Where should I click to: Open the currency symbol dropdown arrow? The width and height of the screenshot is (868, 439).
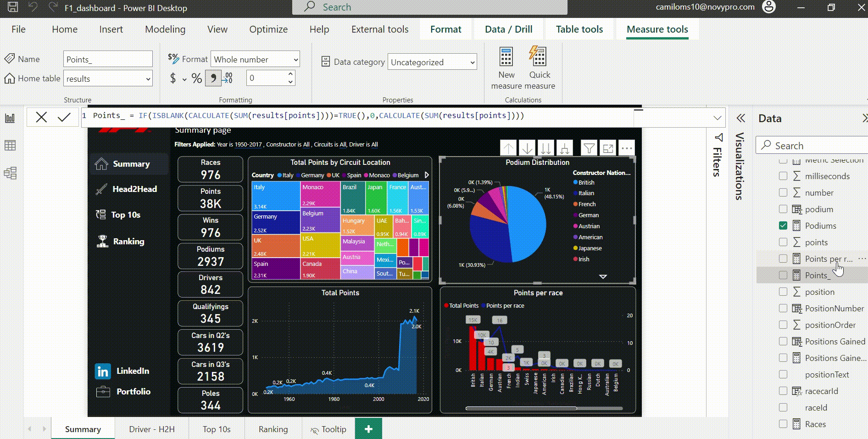(x=184, y=79)
